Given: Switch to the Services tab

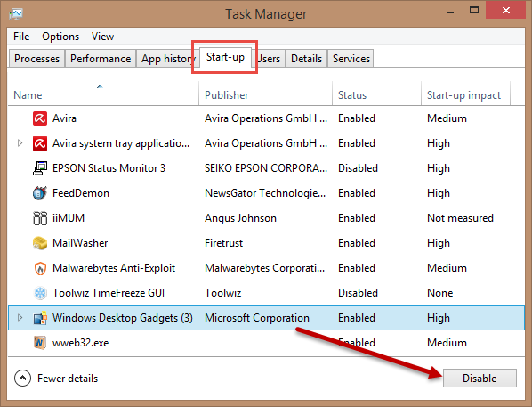Looking at the screenshot, I should coord(351,59).
